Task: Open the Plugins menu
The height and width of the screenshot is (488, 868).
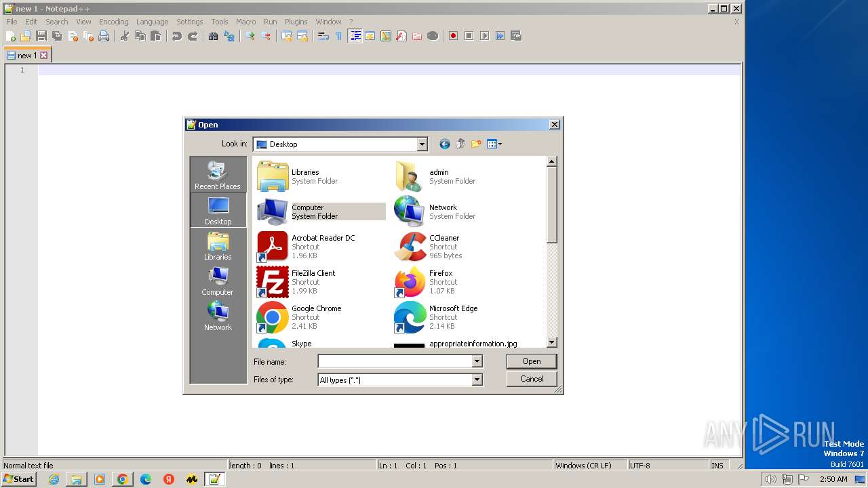Action: 296,22
